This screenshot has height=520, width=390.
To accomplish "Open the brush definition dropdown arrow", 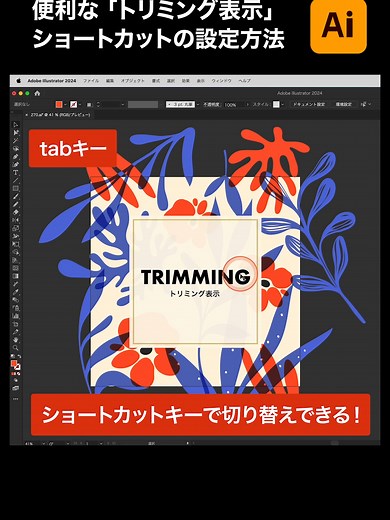I will coord(198,105).
